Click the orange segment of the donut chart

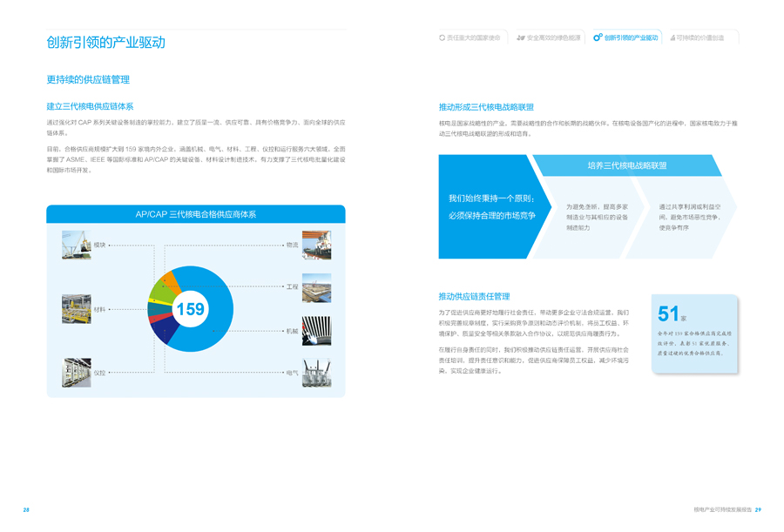pyautogui.click(x=171, y=280)
